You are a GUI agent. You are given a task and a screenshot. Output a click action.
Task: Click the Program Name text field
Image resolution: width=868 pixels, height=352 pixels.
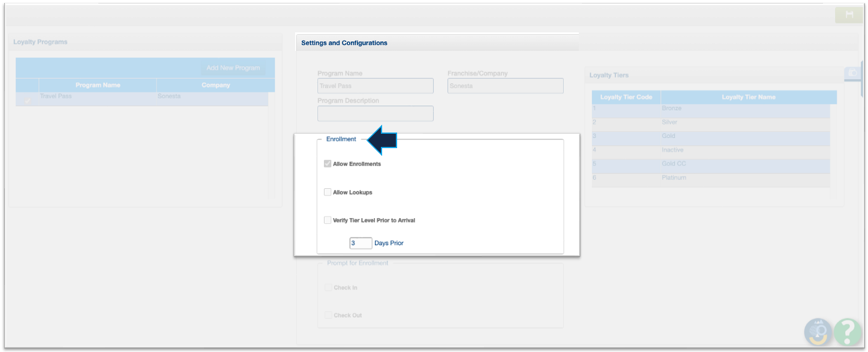point(375,86)
